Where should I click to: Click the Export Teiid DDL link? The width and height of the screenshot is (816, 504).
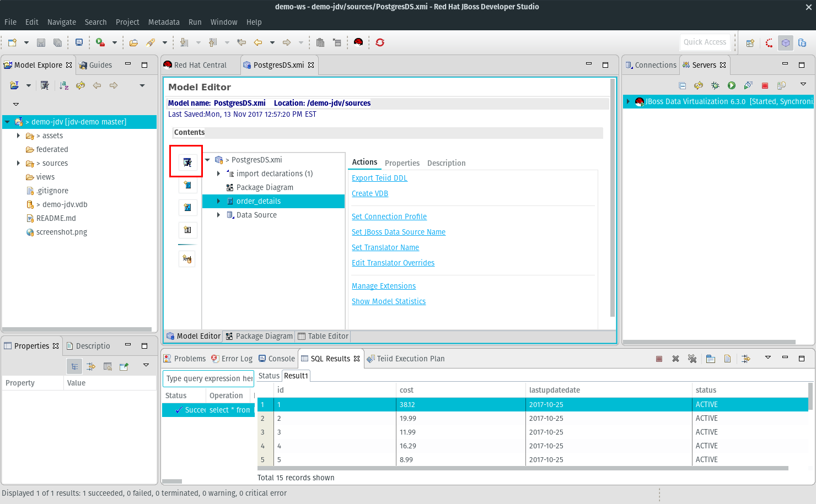pyautogui.click(x=379, y=178)
